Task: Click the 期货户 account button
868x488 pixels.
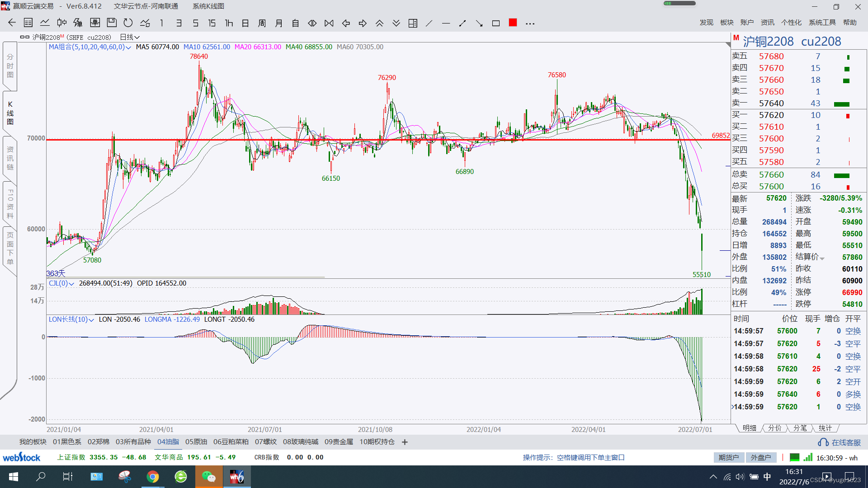Action: (729, 458)
